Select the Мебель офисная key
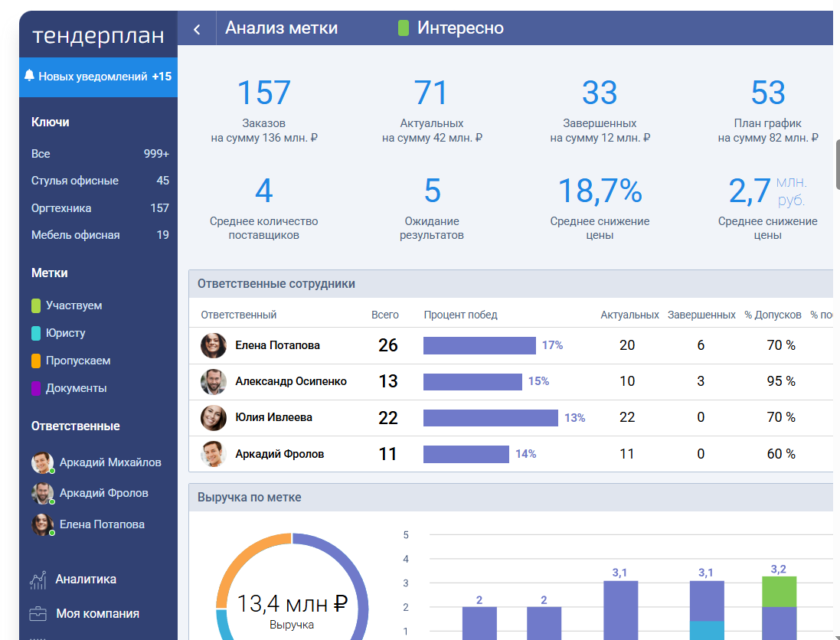This screenshot has height=640, width=840. point(100,234)
